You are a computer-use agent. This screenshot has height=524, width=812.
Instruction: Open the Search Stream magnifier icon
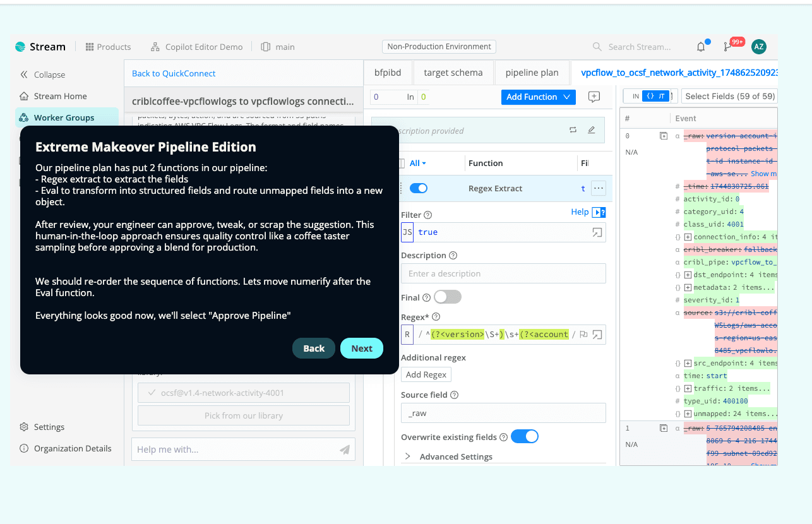point(596,47)
